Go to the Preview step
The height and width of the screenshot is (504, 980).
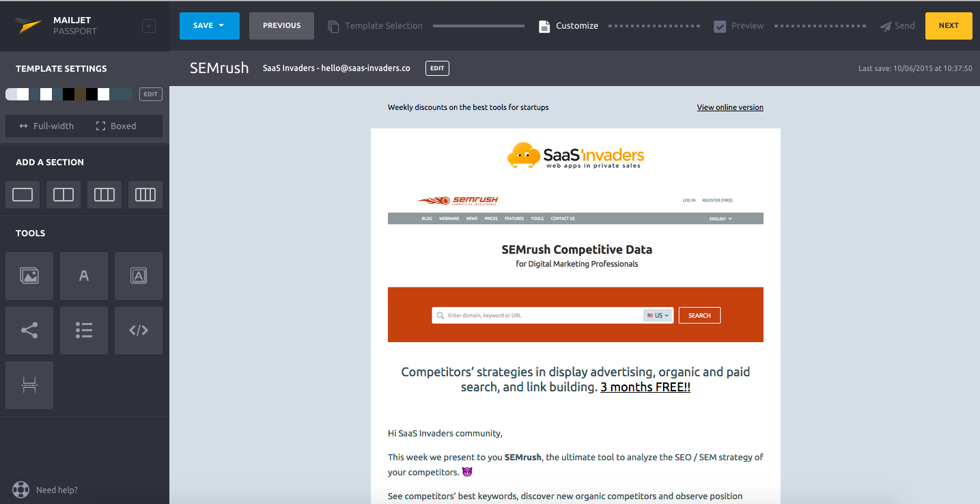pos(739,26)
